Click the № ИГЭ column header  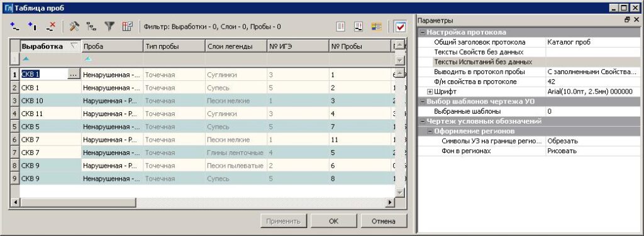pyautogui.click(x=297, y=46)
